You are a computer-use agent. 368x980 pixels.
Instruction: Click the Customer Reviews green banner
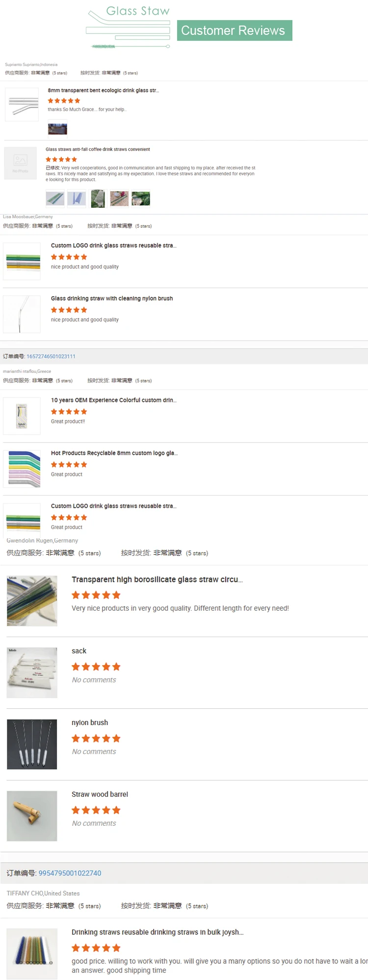click(x=234, y=30)
